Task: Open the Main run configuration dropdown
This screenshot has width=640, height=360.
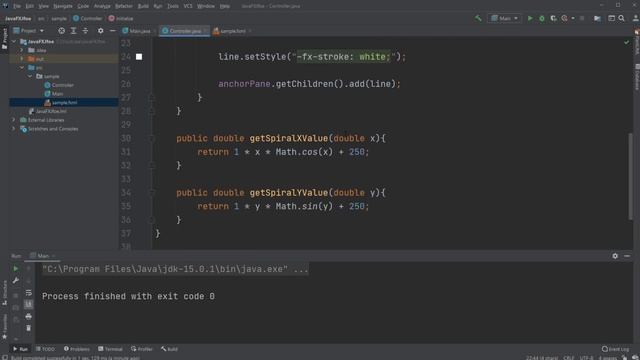Action: [x=505, y=18]
